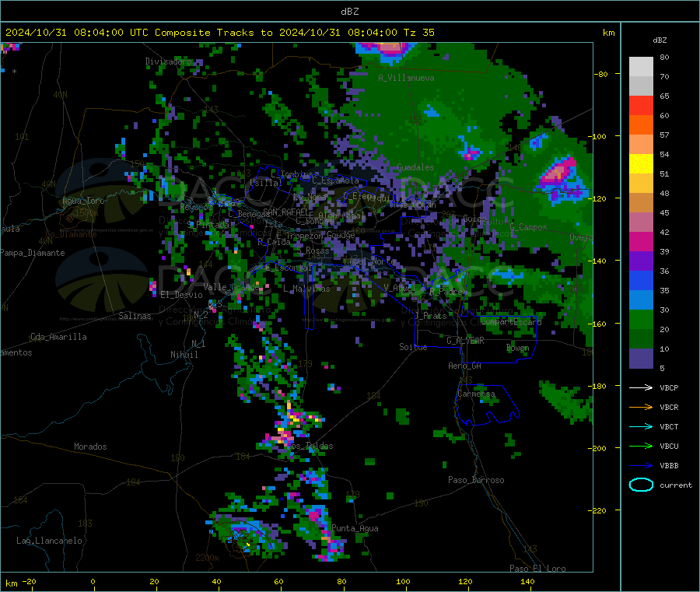This screenshot has width=700, height=592.
Task: Click the 'Bowen' map label
Action: pyautogui.click(x=517, y=348)
